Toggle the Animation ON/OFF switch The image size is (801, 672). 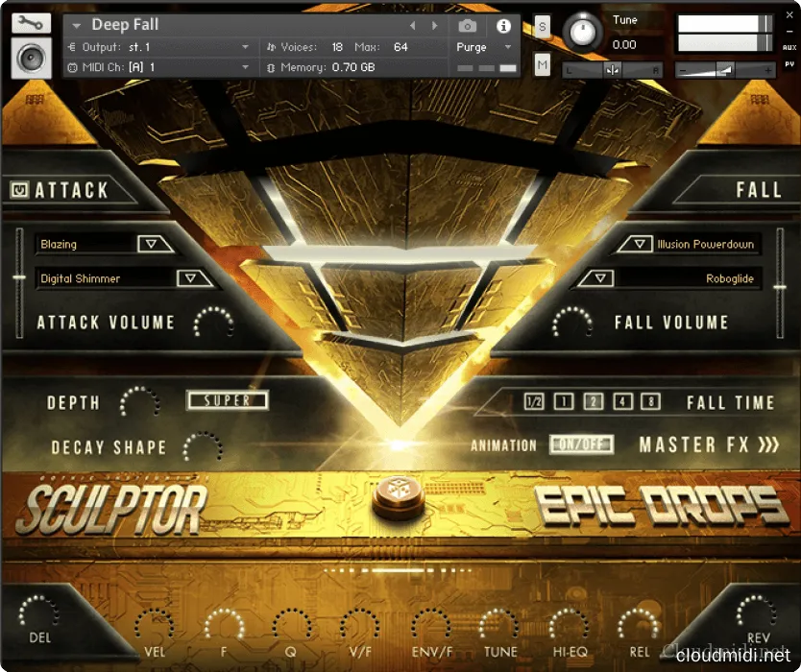pos(581,445)
